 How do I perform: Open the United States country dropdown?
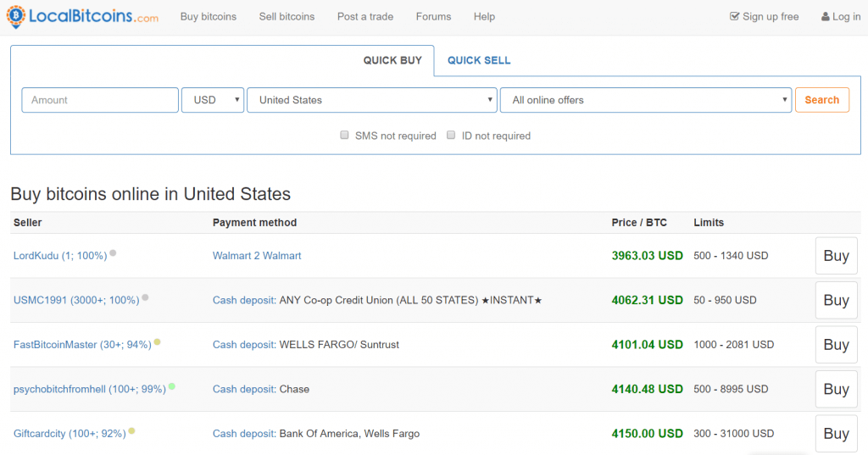tap(372, 100)
